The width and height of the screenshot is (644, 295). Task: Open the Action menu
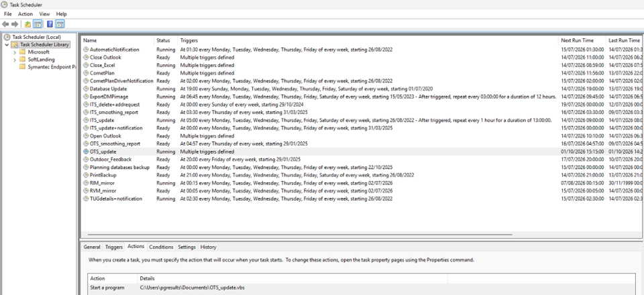point(25,14)
